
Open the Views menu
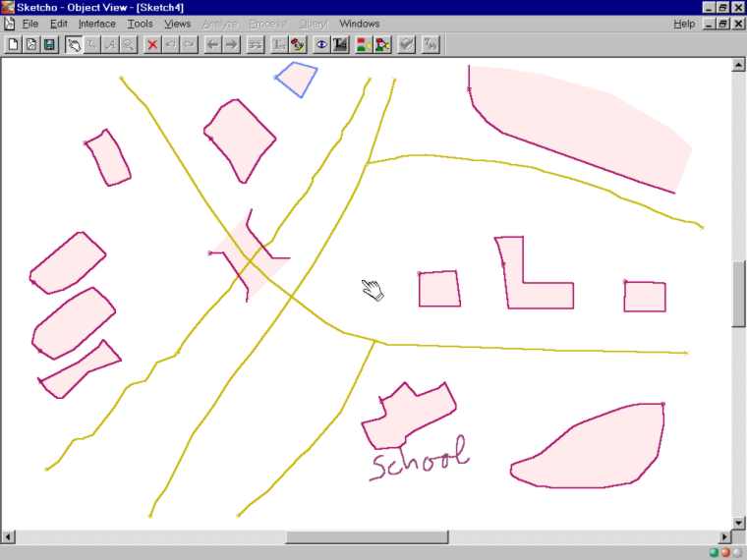(x=177, y=24)
